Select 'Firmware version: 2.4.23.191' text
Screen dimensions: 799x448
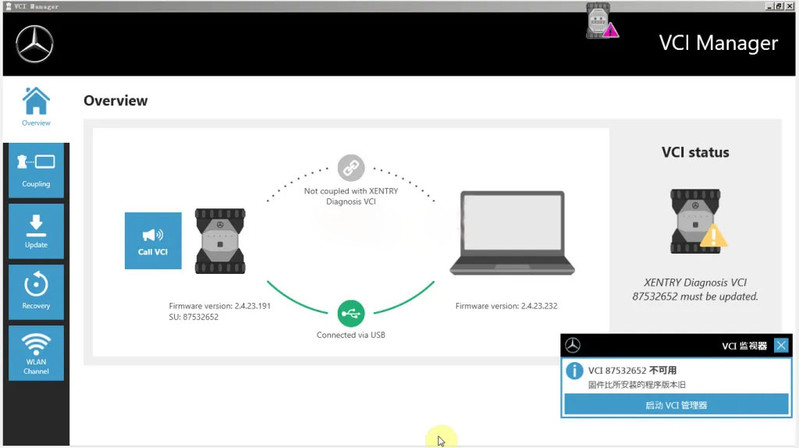tap(220, 306)
